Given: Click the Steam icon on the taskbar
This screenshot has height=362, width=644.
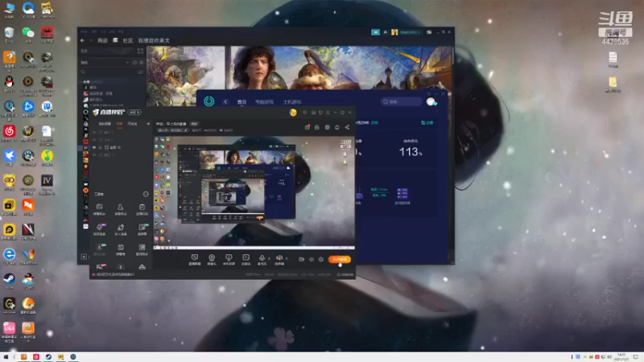Looking at the screenshot, I should (48, 357).
